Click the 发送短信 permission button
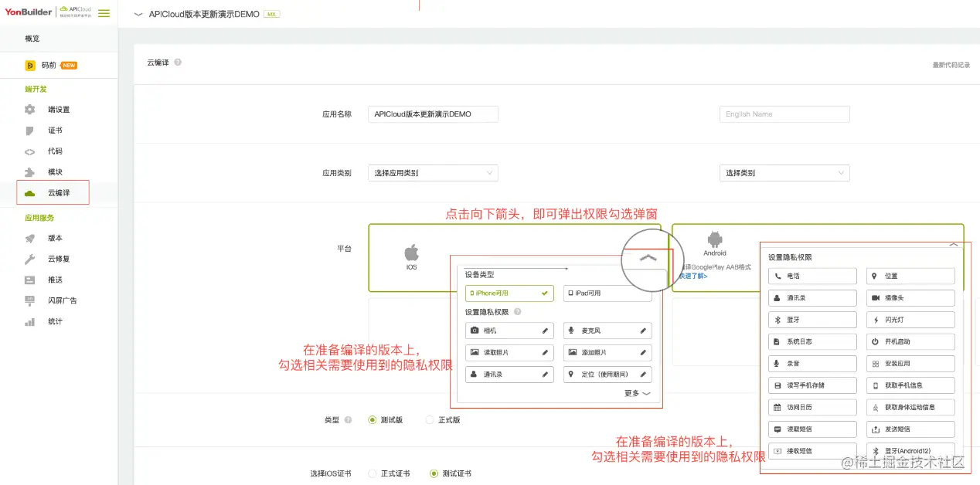980x485 pixels. tap(910, 429)
